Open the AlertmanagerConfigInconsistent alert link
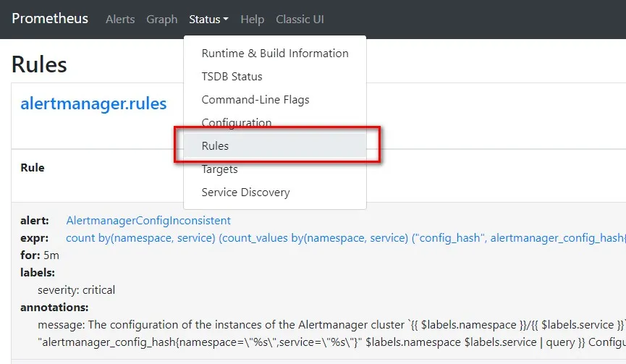Screen dimensions: 626x364 tap(148, 220)
